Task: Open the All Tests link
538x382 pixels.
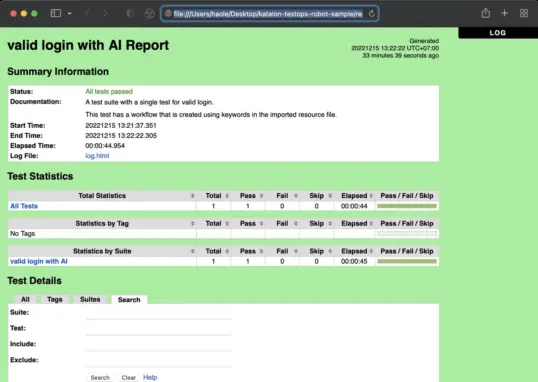Action: [24, 206]
